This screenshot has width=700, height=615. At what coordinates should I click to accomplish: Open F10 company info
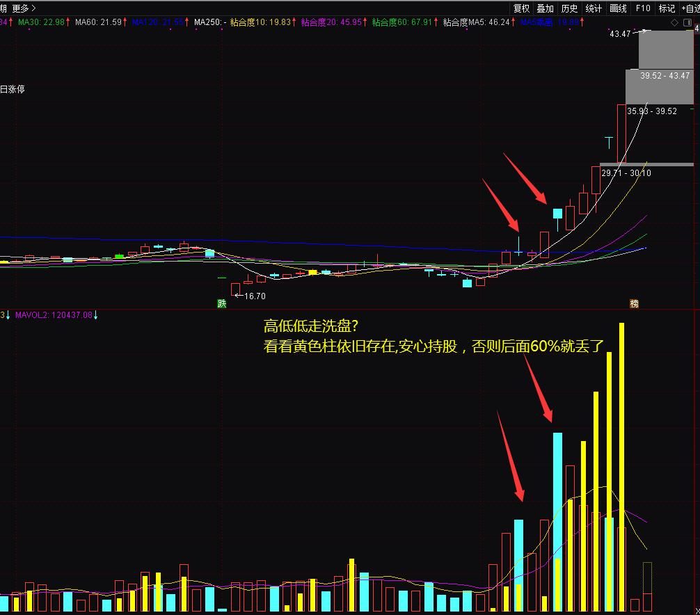(643, 8)
